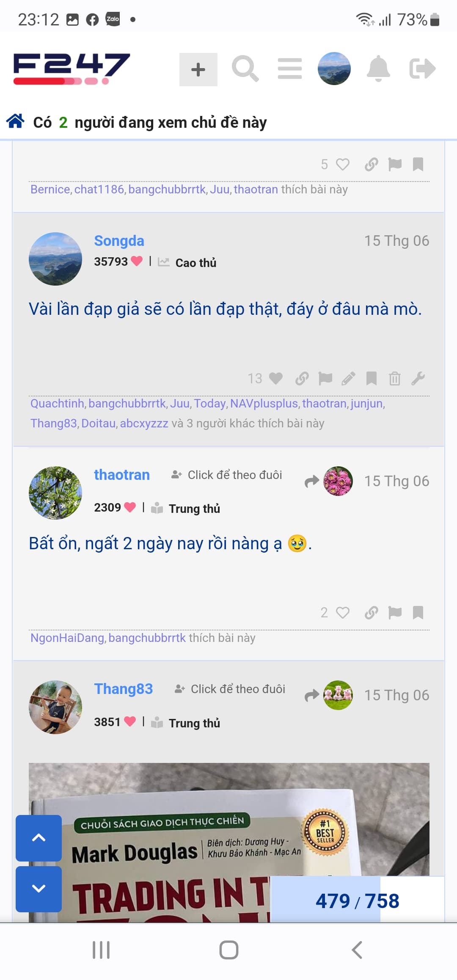Open the search magnifier icon
Viewport: 457px width, 980px height.
[x=245, y=69]
